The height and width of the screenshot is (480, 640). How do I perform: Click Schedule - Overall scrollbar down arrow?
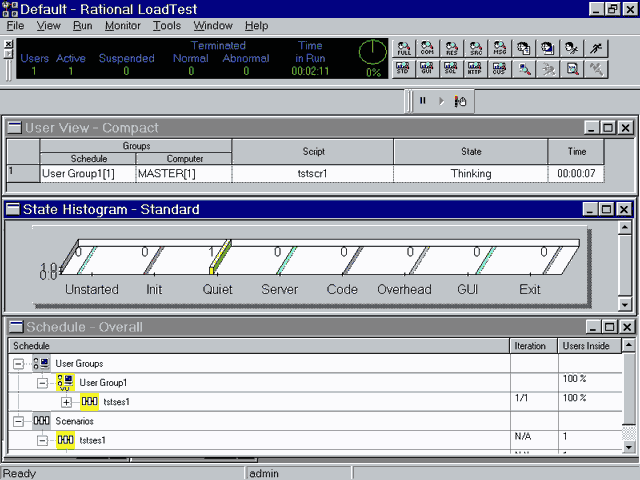(x=629, y=447)
